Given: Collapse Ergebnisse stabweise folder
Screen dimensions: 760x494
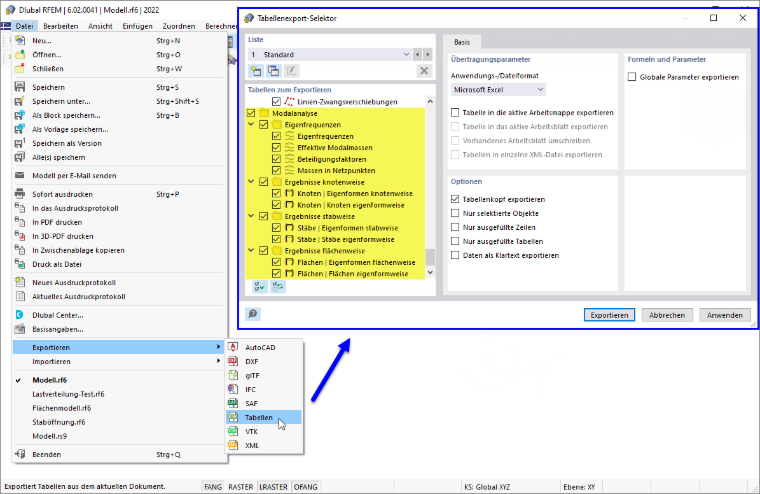Looking at the screenshot, I should click(251, 216).
